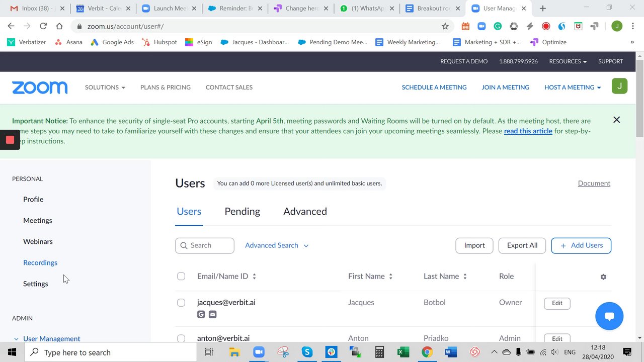644x362 pixels.
Task: Open the Windows Start menu
Action: pyautogui.click(x=12, y=352)
